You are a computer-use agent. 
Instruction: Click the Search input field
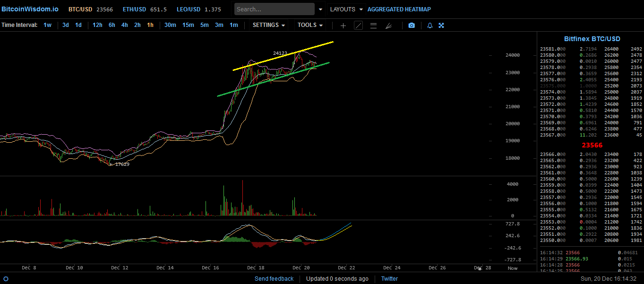pos(275,9)
